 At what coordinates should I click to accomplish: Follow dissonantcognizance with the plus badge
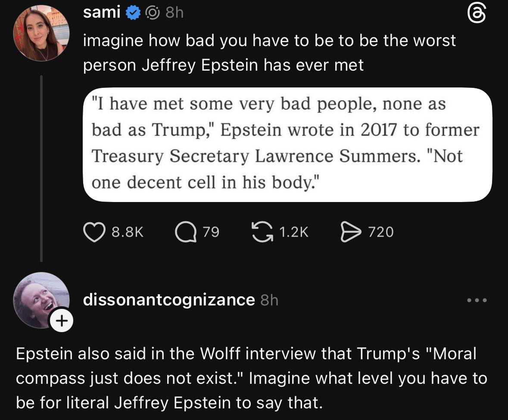(x=62, y=321)
